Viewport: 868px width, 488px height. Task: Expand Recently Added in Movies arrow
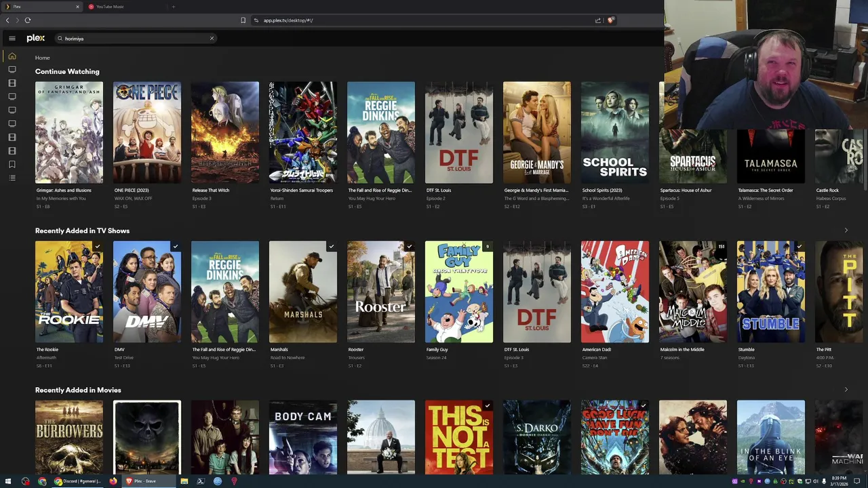pyautogui.click(x=846, y=390)
